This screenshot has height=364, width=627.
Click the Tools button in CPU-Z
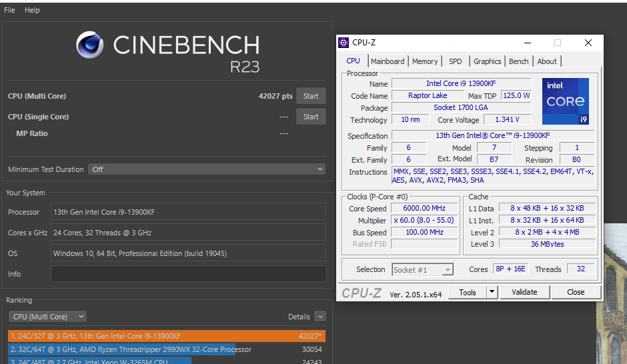pyautogui.click(x=468, y=293)
